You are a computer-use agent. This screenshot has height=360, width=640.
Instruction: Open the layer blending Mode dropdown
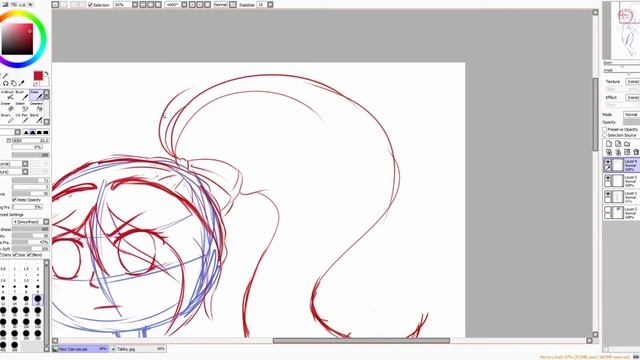pos(631,115)
